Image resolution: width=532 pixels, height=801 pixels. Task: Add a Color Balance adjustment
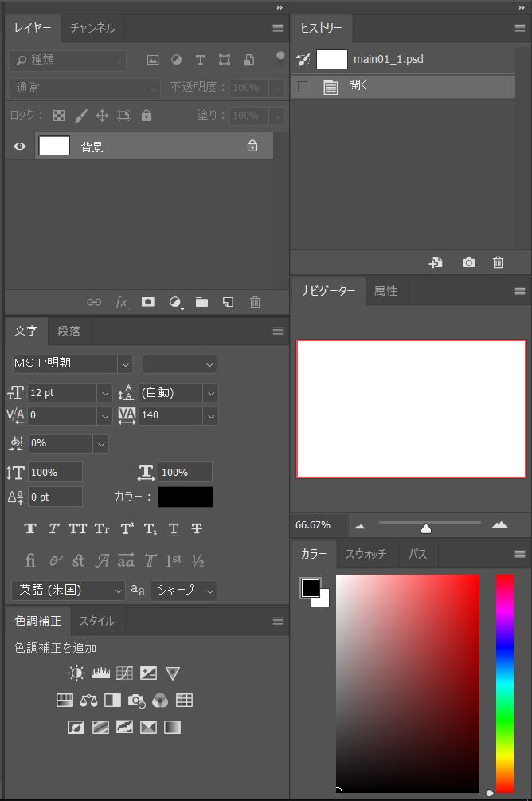pos(88,701)
